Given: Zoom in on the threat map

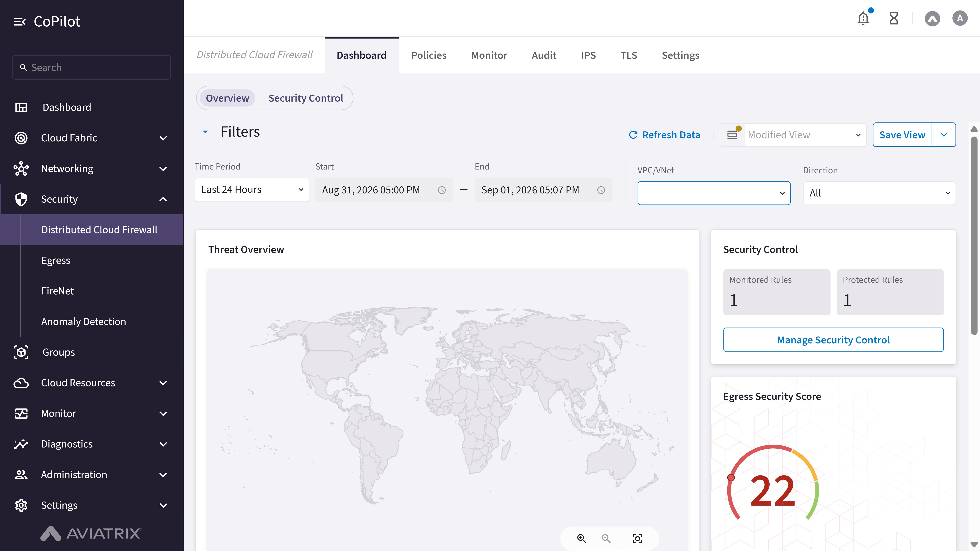Looking at the screenshot, I should coord(581,538).
